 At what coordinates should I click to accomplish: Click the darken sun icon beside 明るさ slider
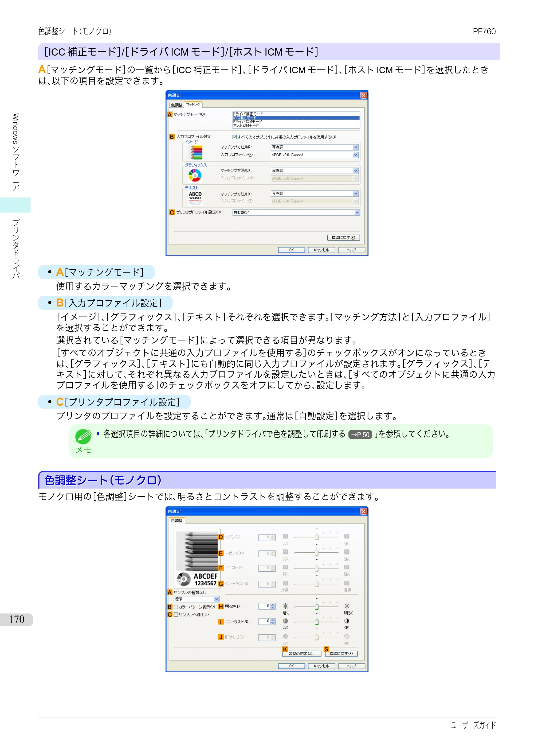[285, 606]
